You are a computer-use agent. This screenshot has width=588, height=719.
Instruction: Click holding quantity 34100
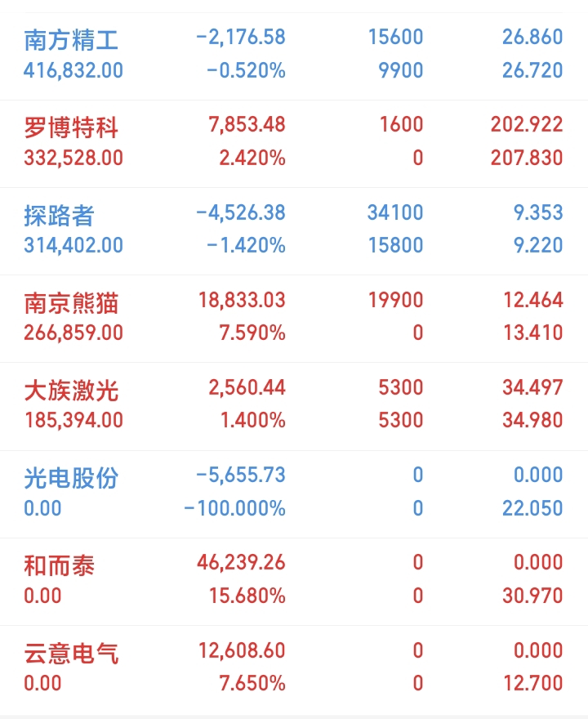pyautogui.click(x=395, y=212)
